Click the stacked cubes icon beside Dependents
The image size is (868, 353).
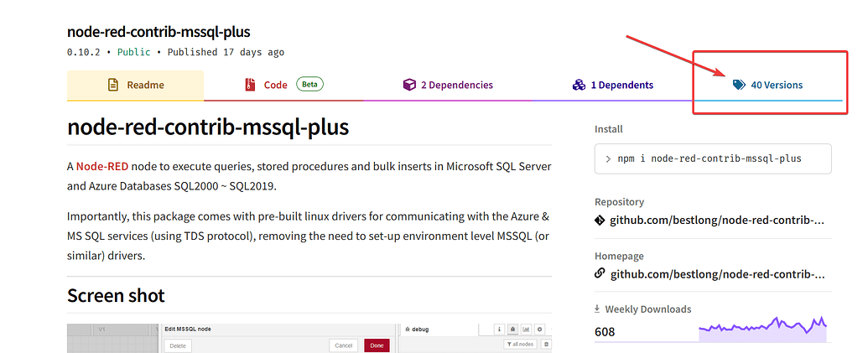(x=579, y=85)
